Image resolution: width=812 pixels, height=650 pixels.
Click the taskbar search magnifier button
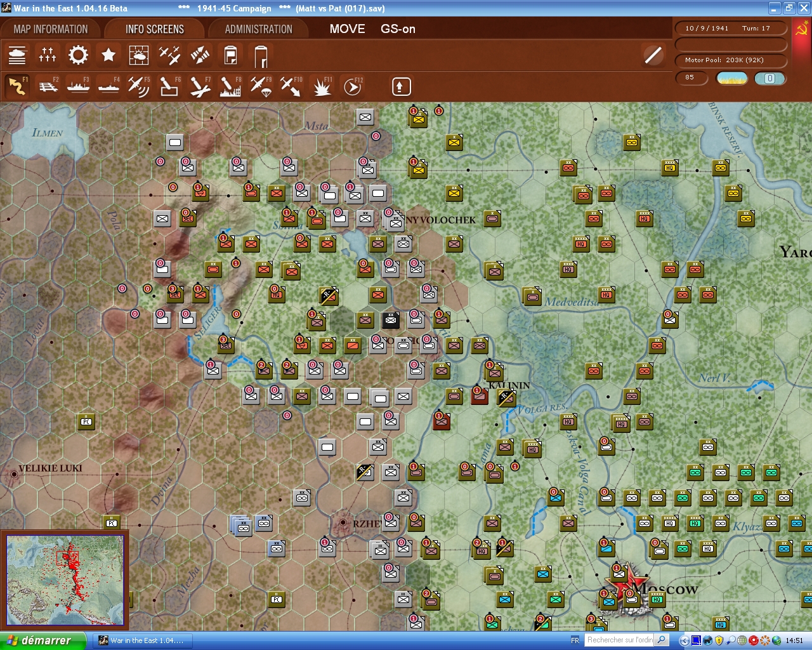pyautogui.click(x=662, y=640)
